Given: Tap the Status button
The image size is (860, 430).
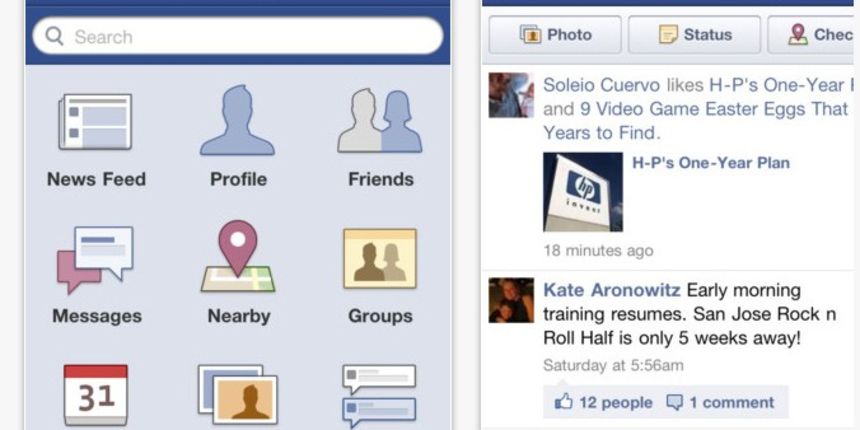Looking at the screenshot, I should pyautogui.click(x=694, y=35).
